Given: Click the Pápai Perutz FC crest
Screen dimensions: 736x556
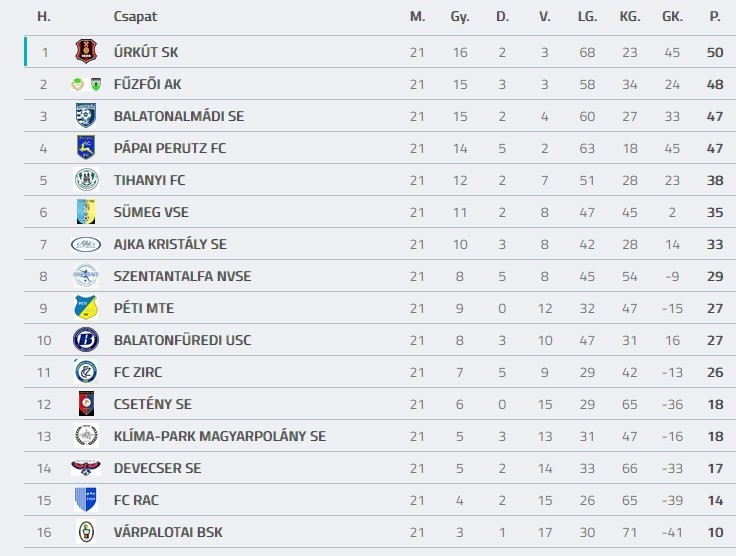Looking at the screenshot, I should point(86,148).
